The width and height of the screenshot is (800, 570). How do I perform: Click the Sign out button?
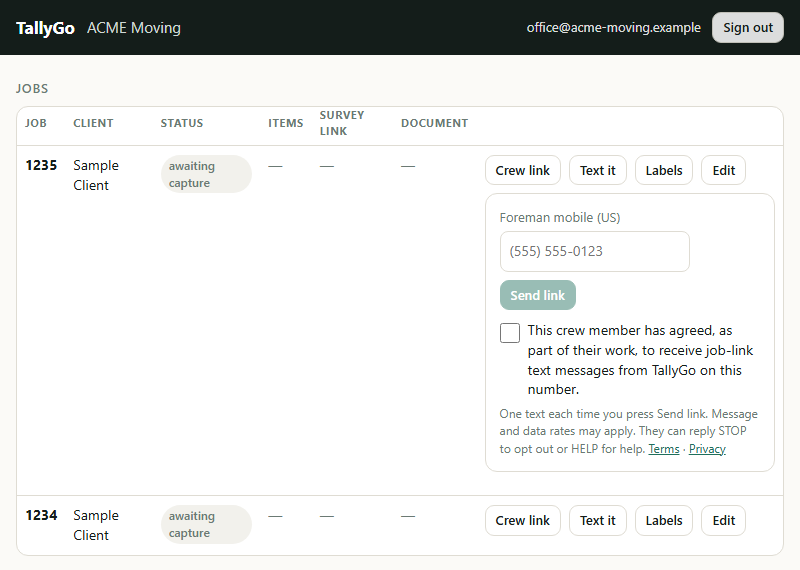[x=747, y=28]
